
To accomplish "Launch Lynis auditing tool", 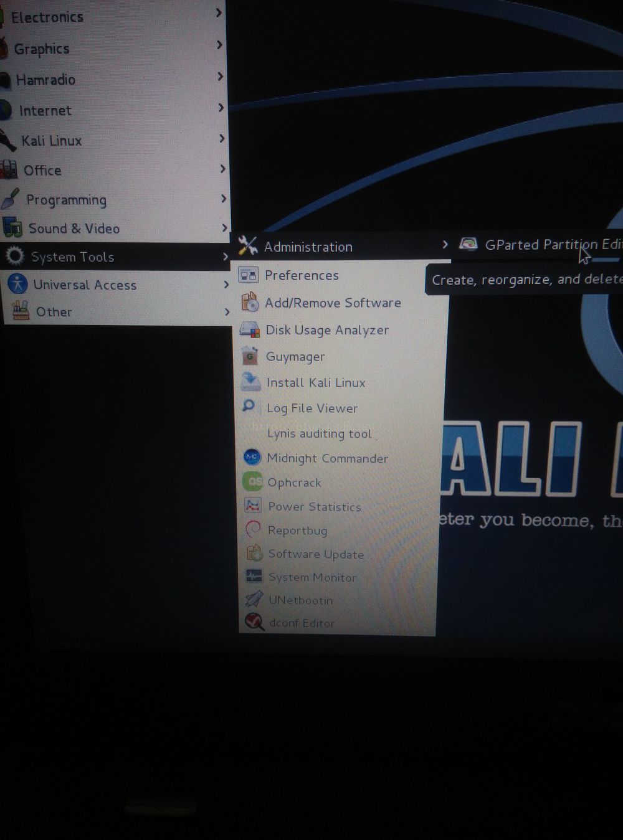I will coord(341,433).
